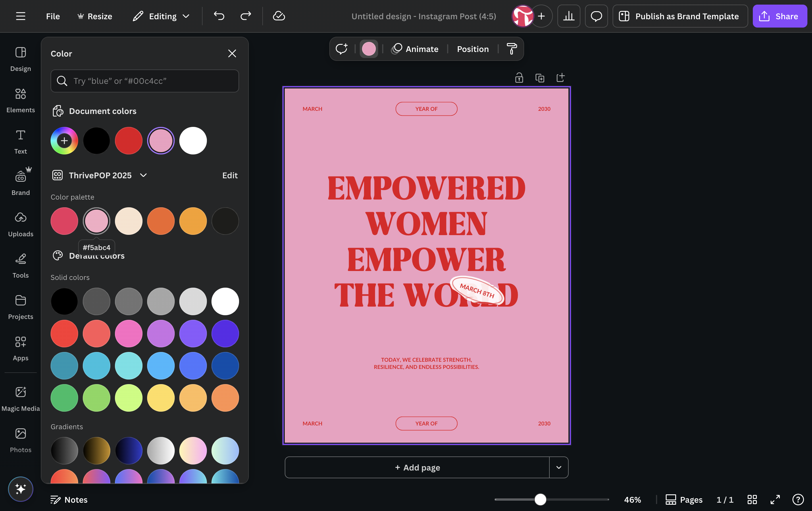Open the main hamburger menu
The height and width of the screenshot is (511, 812).
(21, 16)
